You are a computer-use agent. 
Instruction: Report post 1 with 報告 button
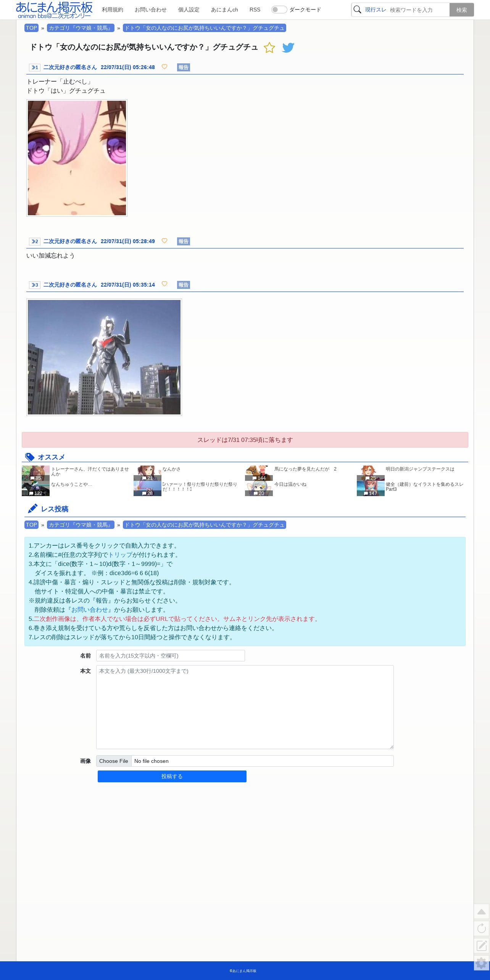(x=184, y=68)
